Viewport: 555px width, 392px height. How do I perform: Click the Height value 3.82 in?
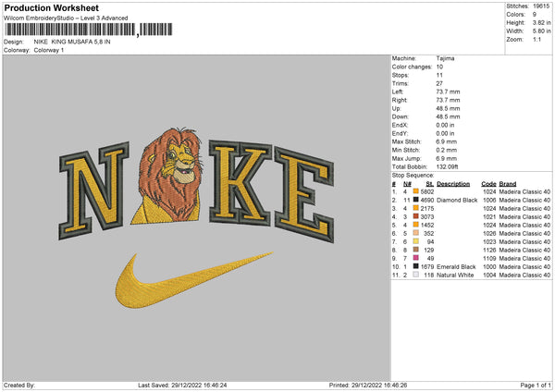pos(541,22)
